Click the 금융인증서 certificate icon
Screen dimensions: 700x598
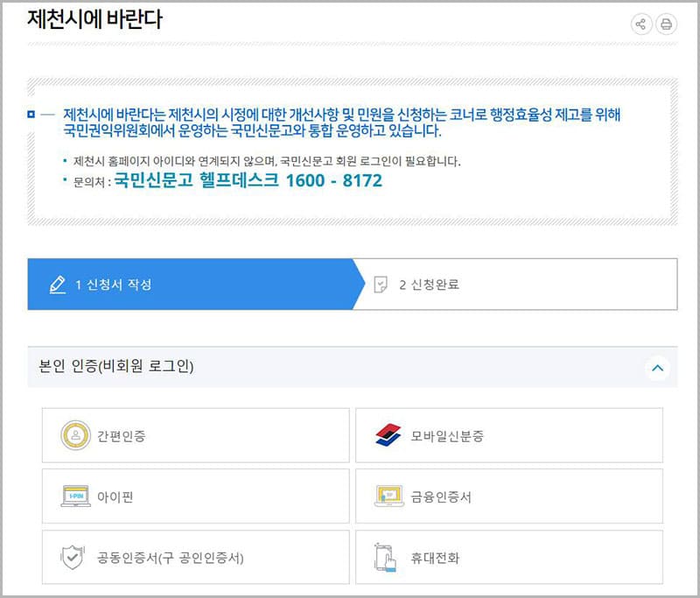tap(388, 496)
